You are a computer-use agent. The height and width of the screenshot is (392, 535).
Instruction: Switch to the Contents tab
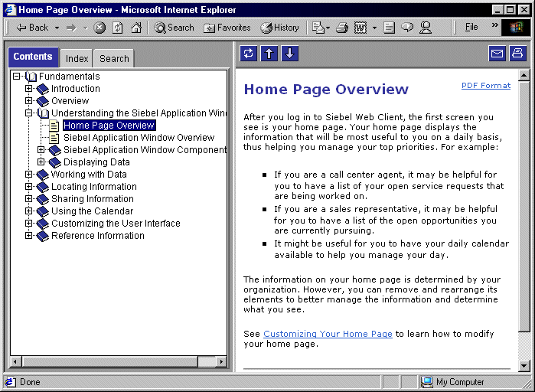click(x=33, y=57)
